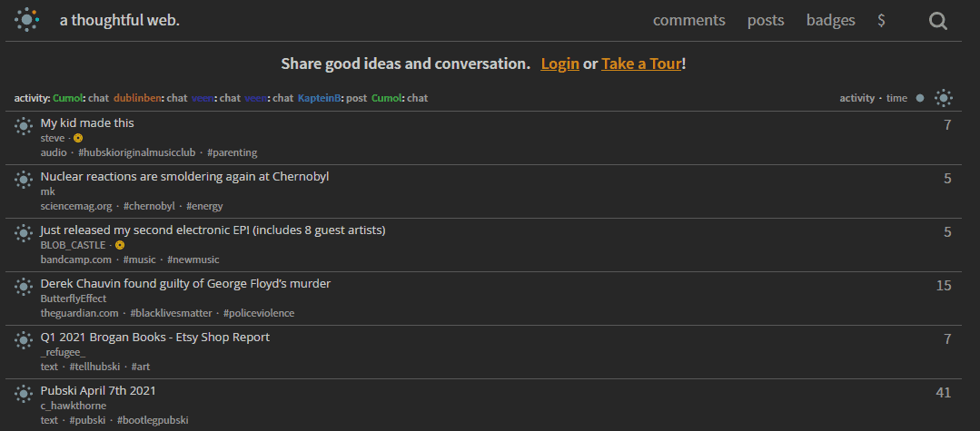The width and height of the screenshot is (980, 431).
Task: Open the dollar sign donation link
Action: (x=881, y=21)
